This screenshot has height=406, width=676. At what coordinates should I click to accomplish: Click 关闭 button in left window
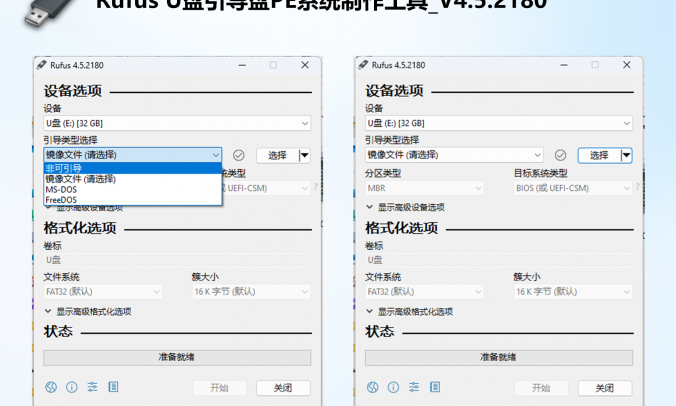[x=283, y=388]
